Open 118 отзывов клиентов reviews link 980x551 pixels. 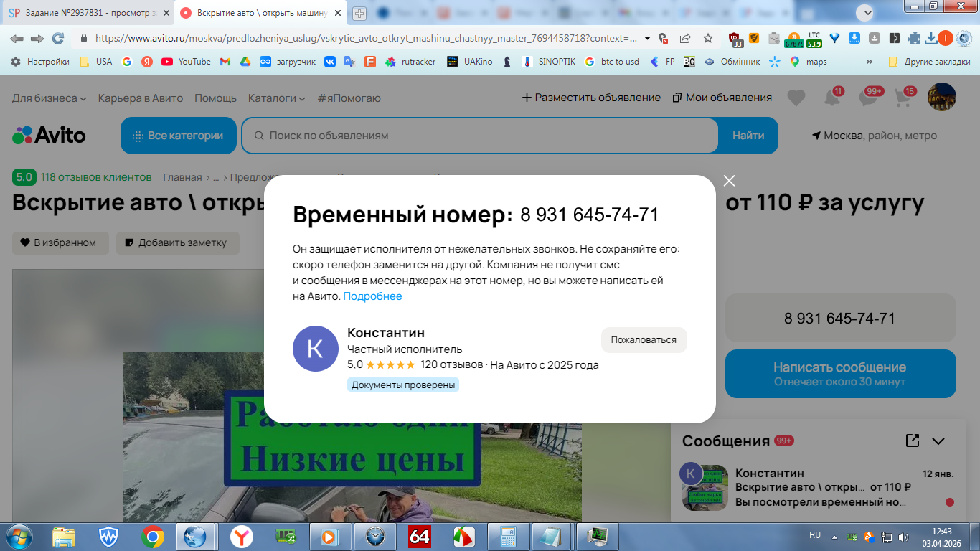point(96,177)
